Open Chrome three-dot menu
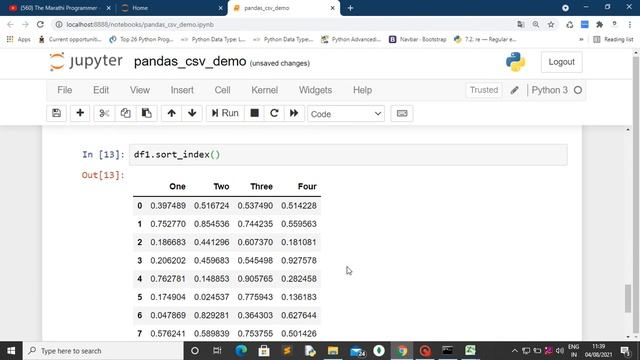Screen dimensions: 640x360 (630, 24)
